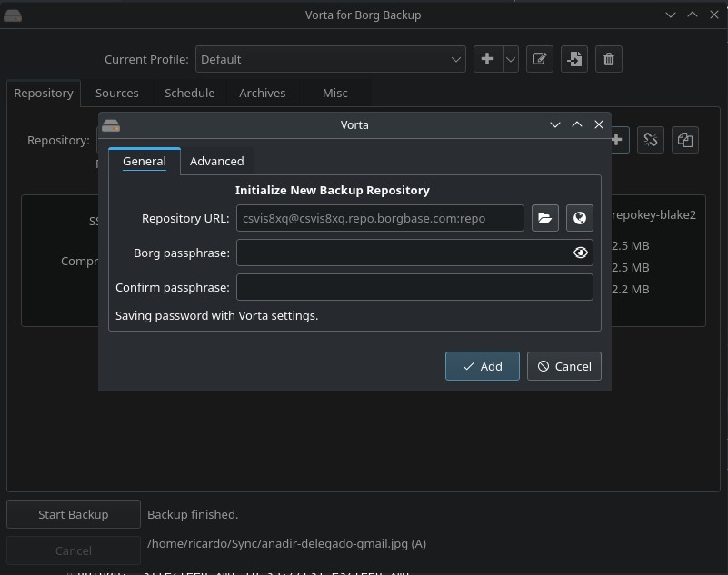Maximize the Vorta for Borg Backup window

pyautogui.click(x=693, y=15)
